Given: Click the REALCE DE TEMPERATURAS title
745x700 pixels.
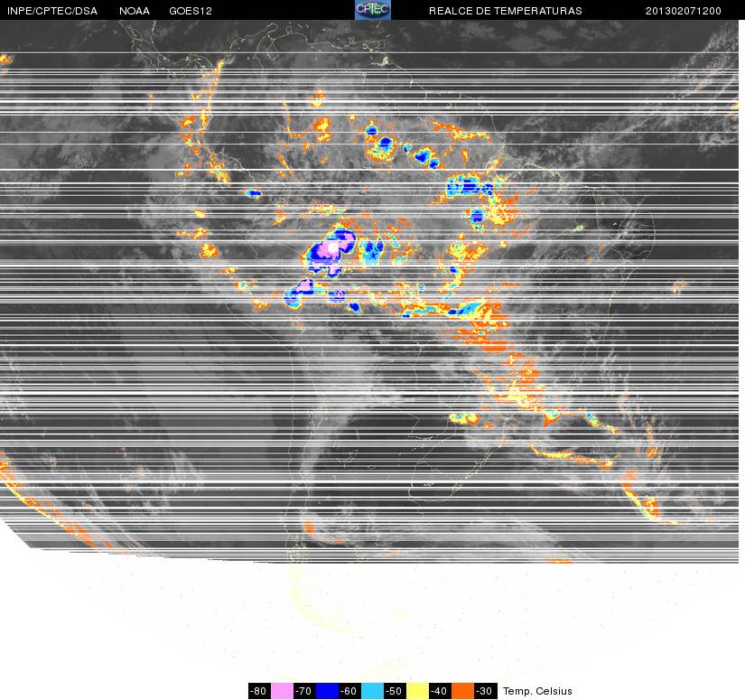Looking at the screenshot, I should (506, 11).
